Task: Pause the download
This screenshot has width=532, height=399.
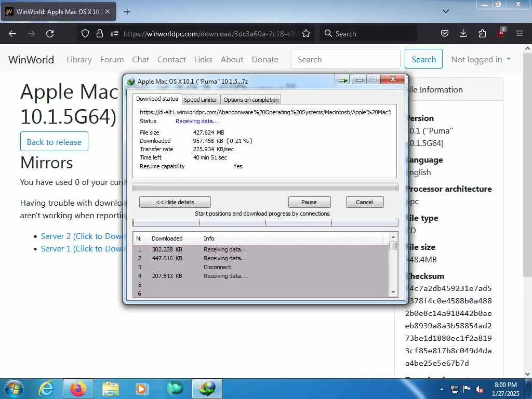Action: click(309, 202)
